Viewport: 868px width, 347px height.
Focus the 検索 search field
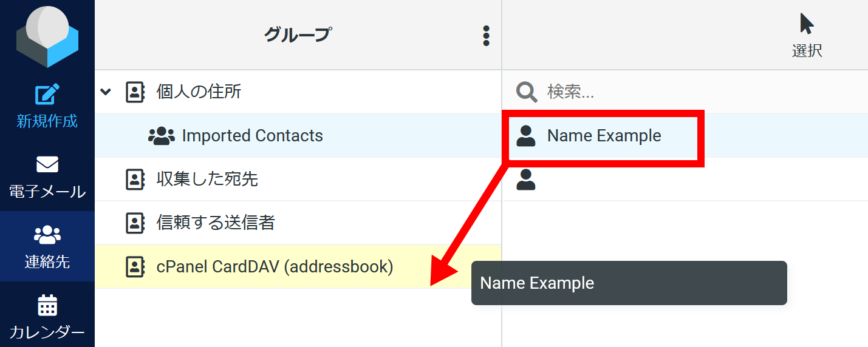668,92
